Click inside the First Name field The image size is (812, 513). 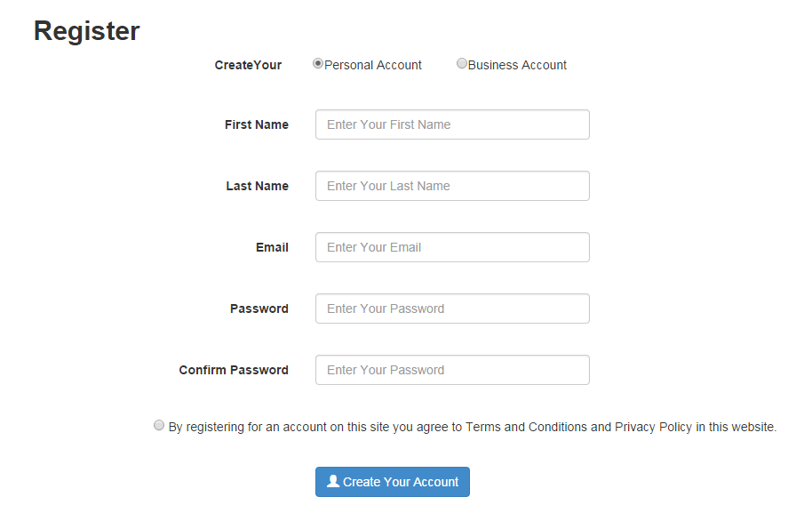[452, 124]
